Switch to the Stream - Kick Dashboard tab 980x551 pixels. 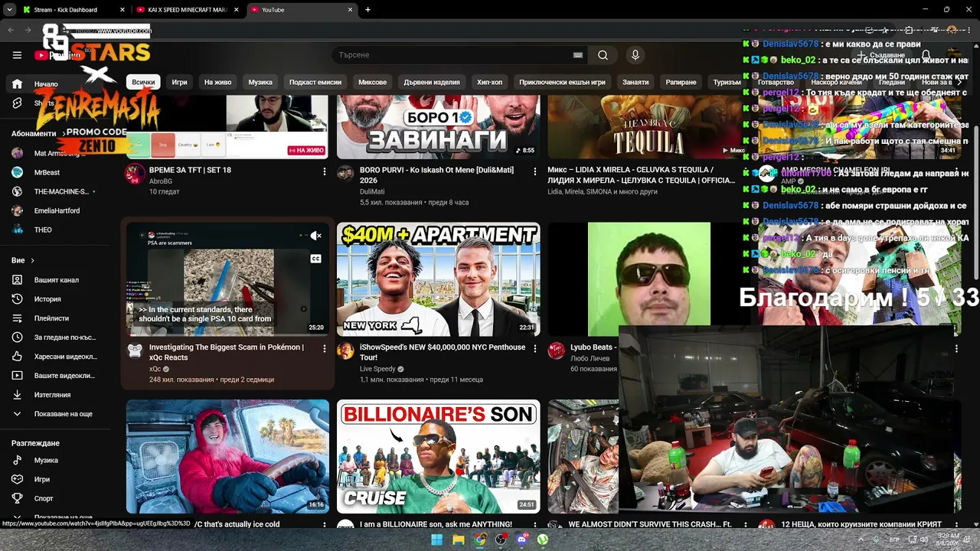pos(74,10)
